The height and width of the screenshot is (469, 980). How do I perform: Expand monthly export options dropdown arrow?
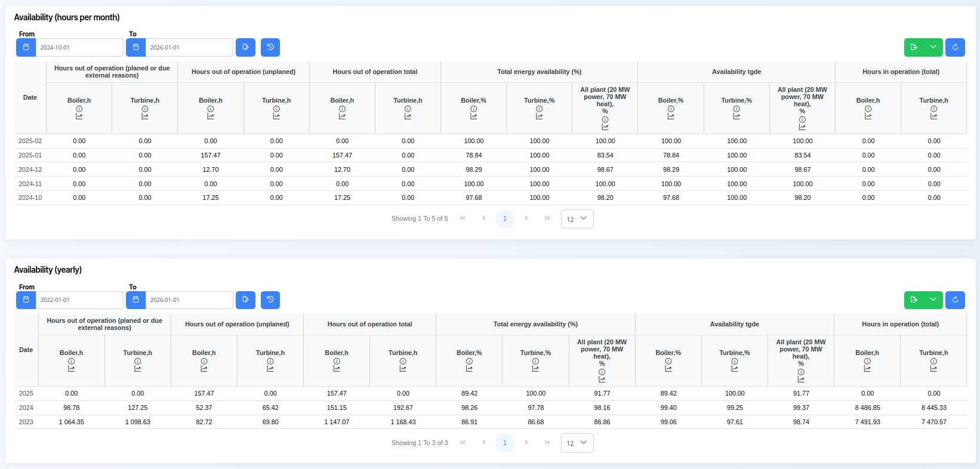click(933, 47)
